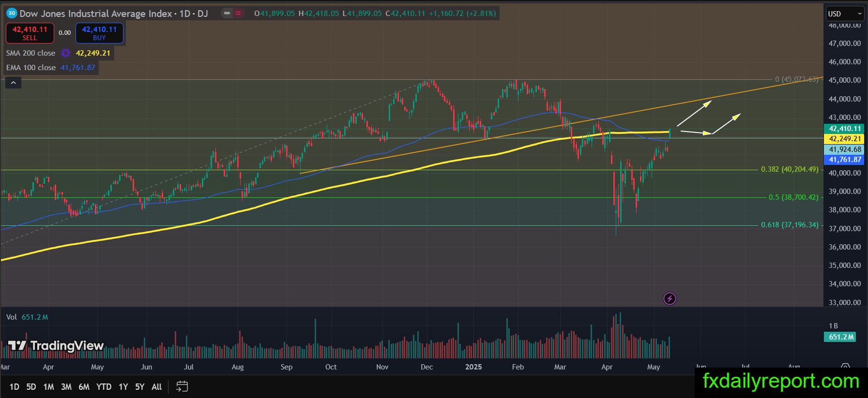Screen dimensions: 868x398
Task: Click the green 42,410.11 price axis label
Action: point(845,129)
